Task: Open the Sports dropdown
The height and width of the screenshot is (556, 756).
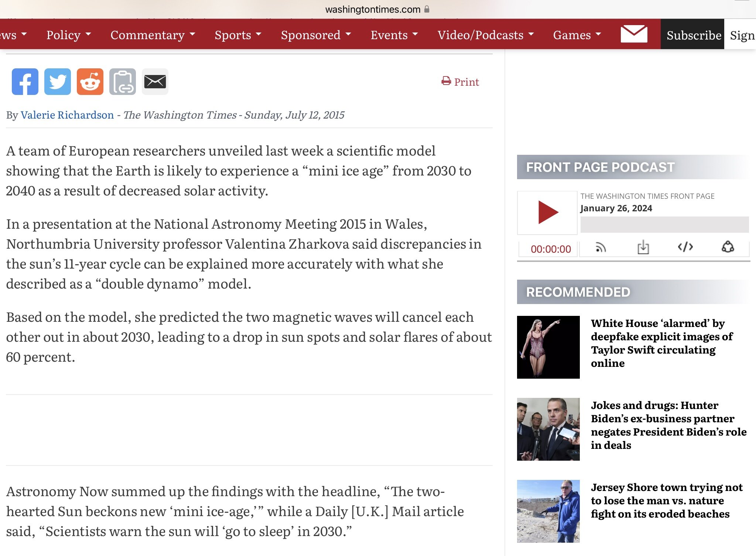Action: coord(238,35)
